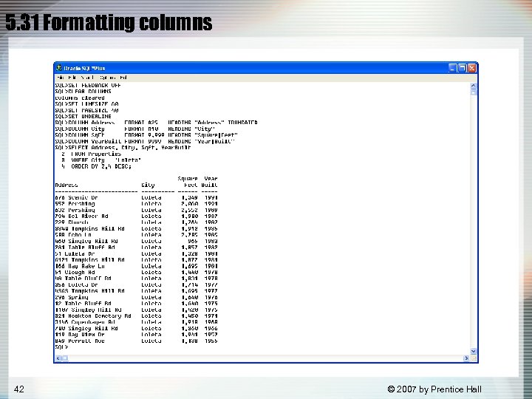The height and width of the screenshot is (399, 532).
Task: Click the slide number 42
Action: (x=19, y=389)
